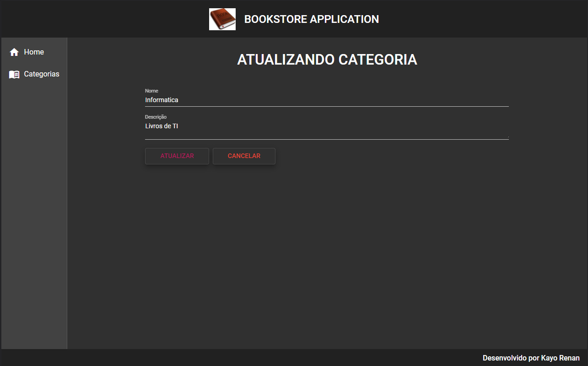Click CANCELAR to abort the update
Viewport: 588px width, 366px height.
(244, 156)
